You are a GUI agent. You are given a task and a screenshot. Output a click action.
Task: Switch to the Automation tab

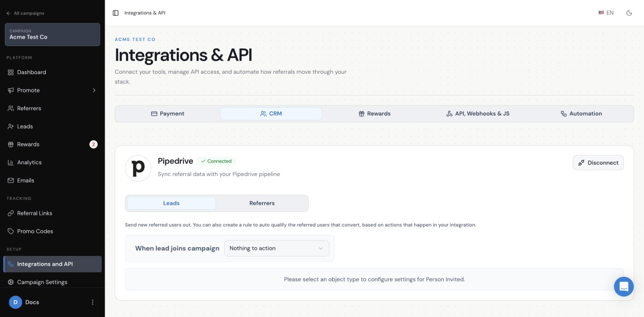[x=581, y=113]
